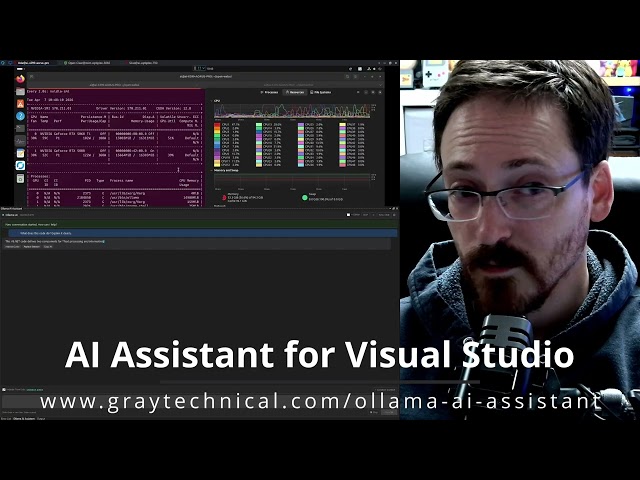This screenshot has width=640, height=480.
Task: Click the CPU1 red color swatch
Action: pyautogui.click(x=217, y=124)
